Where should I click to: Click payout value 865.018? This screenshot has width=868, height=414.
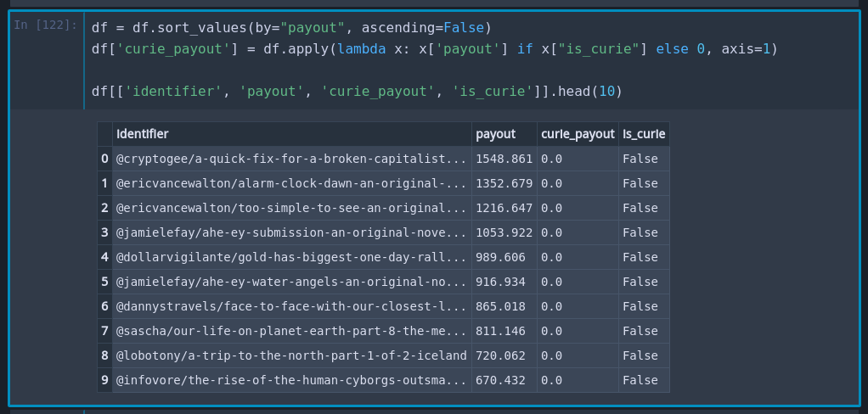(504, 306)
